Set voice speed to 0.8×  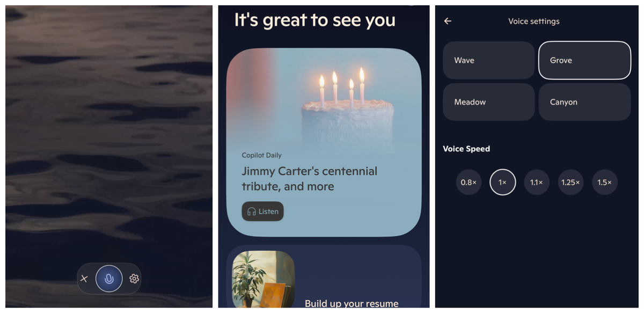point(469,182)
